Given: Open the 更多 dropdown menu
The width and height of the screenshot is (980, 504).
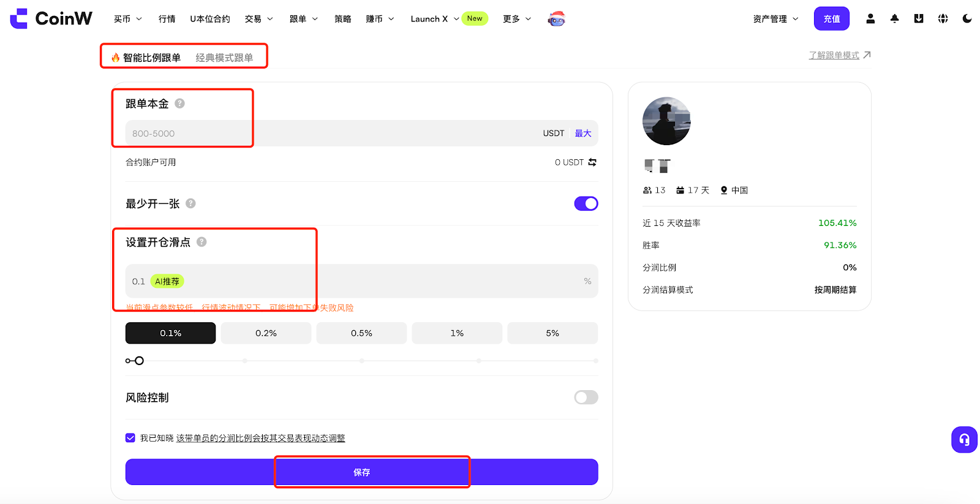Looking at the screenshot, I should [x=517, y=19].
